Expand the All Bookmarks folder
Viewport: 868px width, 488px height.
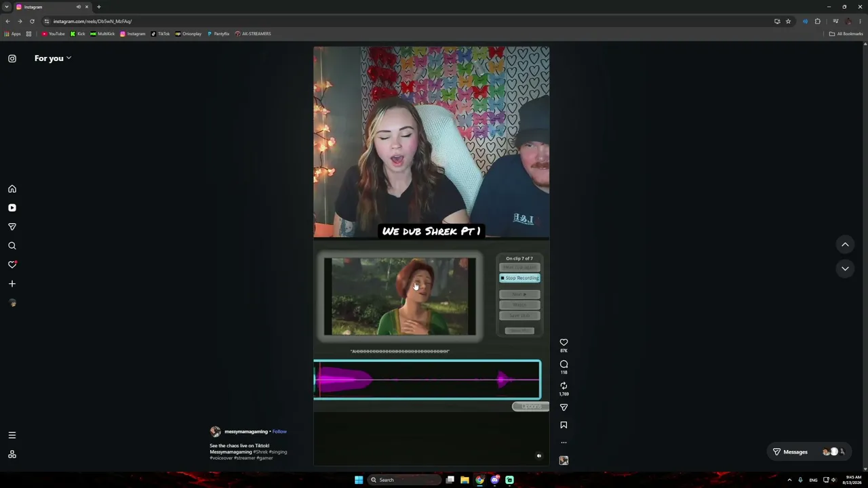point(846,34)
